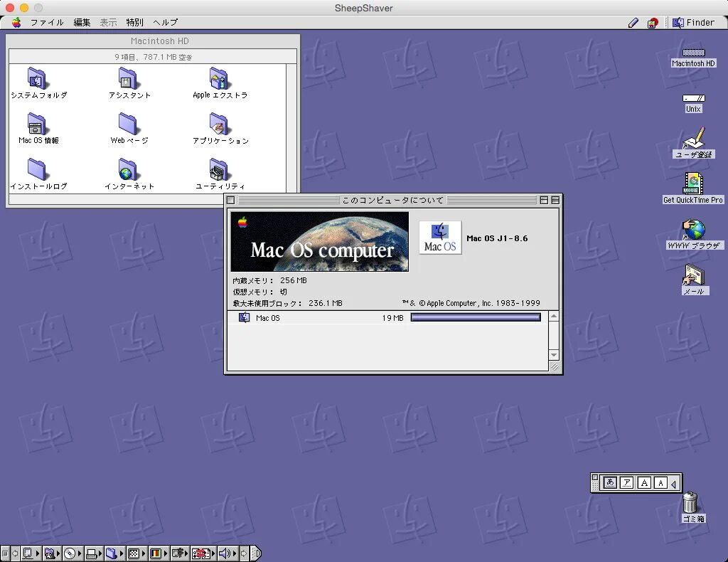Image resolution: width=728 pixels, height=562 pixels.
Task: Click the 9 項目、787.1 MB 空き status text
Action: 154,57
